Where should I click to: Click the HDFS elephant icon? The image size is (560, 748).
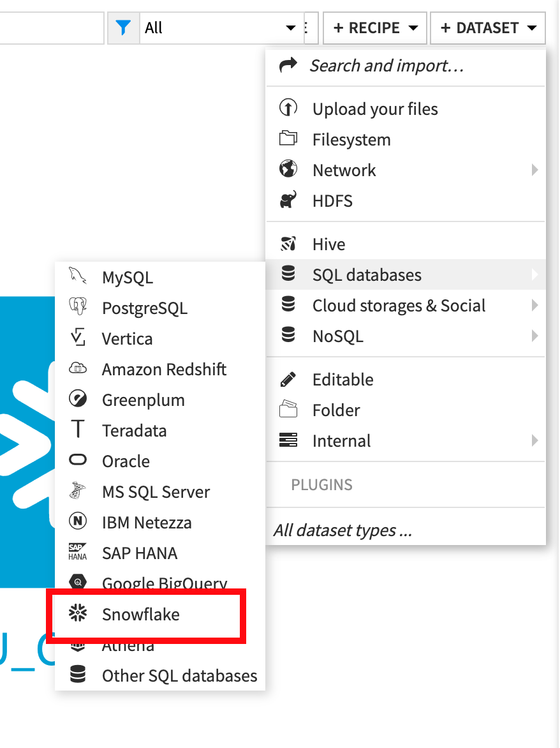[288, 200]
